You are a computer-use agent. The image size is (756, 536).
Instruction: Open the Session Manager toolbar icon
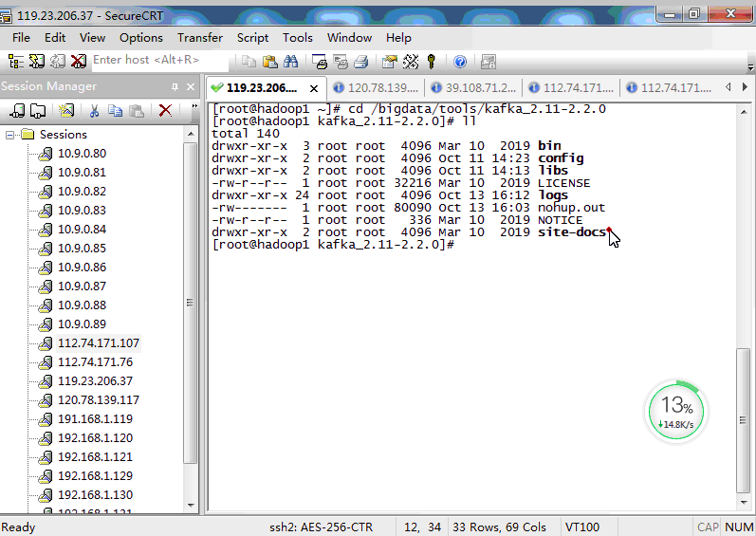click(x=16, y=61)
